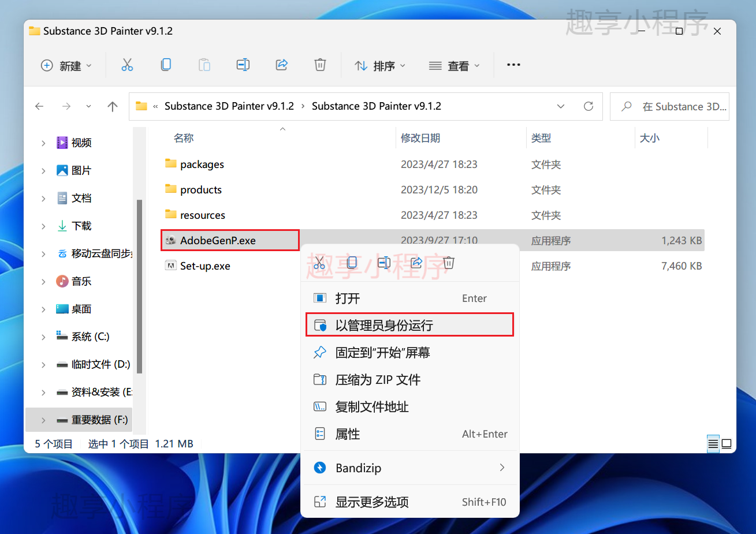Viewport: 756px width, 534px height.
Task: Click the breadcrumb overflow chevrons
Action: [x=155, y=106]
